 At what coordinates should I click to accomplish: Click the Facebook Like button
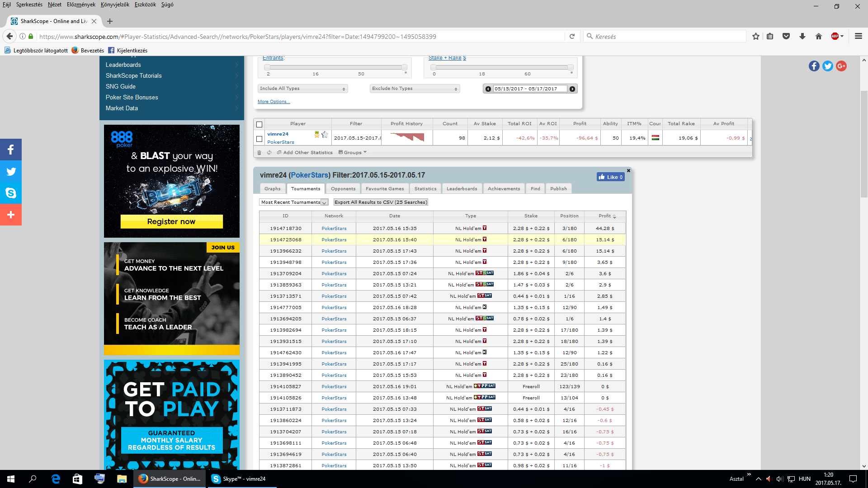(610, 177)
